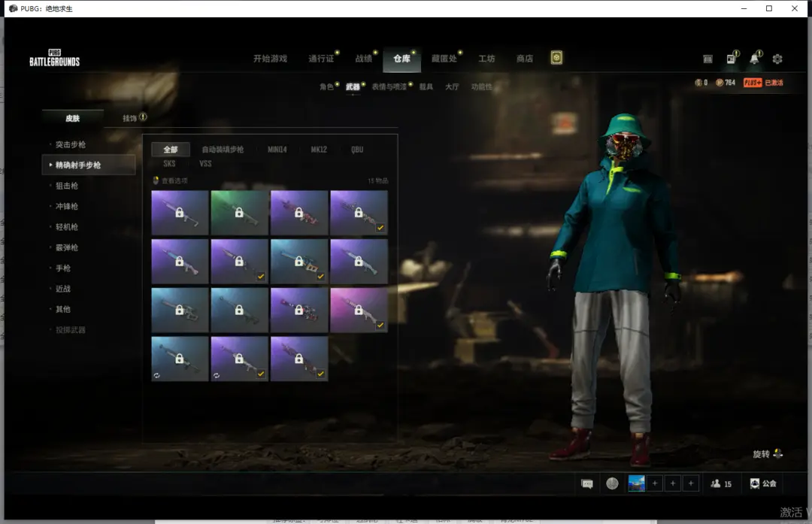812x524 pixels.
Task: Click the swap icon on fourth row second skin
Action: 217,375
